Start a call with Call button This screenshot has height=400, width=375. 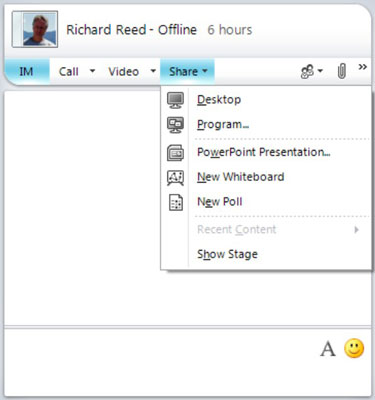pos(69,71)
